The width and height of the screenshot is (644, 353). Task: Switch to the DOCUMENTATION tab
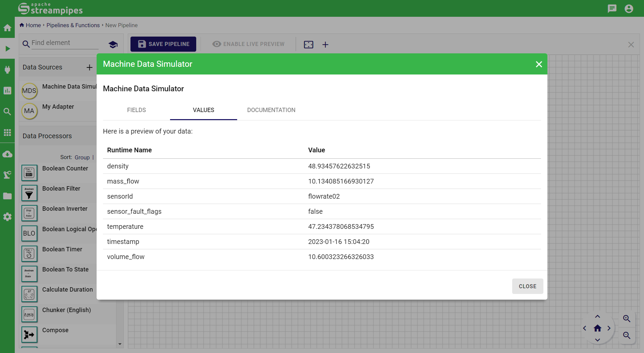point(271,110)
